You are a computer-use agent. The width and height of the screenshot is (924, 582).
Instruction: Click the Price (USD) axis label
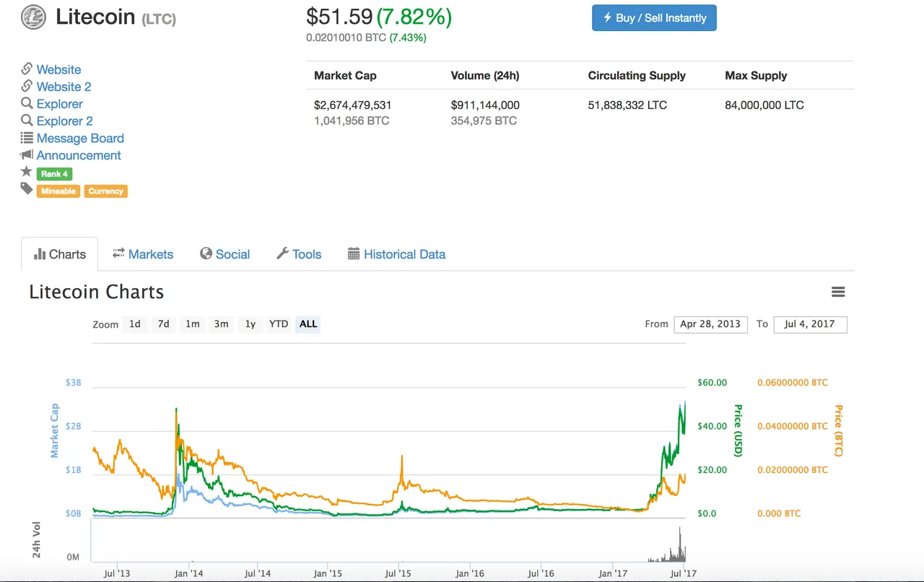pyautogui.click(x=738, y=430)
